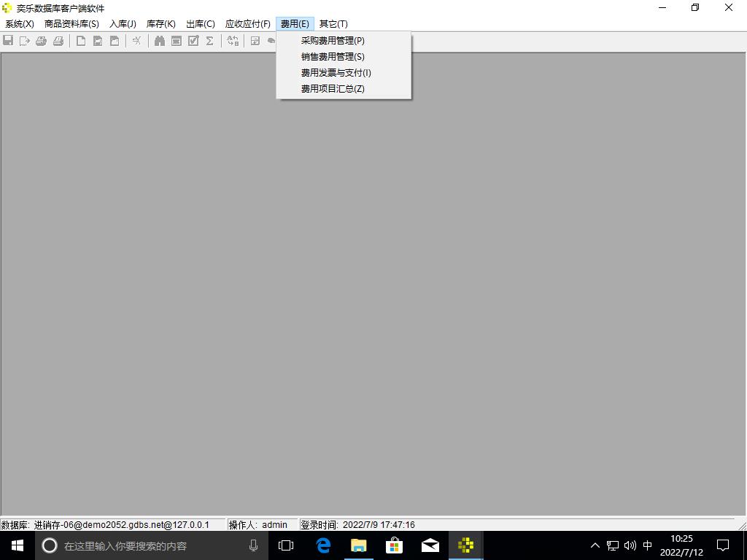Click the microphone icon in search box

coord(254,545)
